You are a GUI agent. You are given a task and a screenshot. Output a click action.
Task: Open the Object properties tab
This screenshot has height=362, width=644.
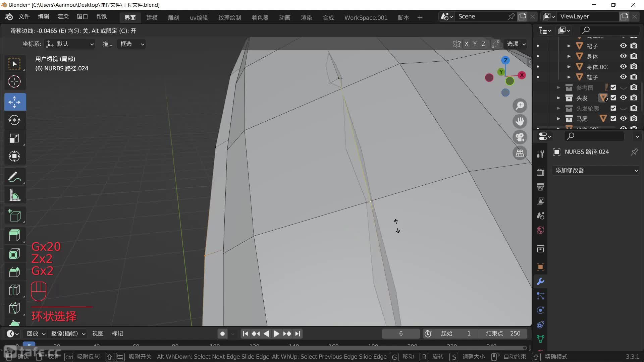pos(540,267)
